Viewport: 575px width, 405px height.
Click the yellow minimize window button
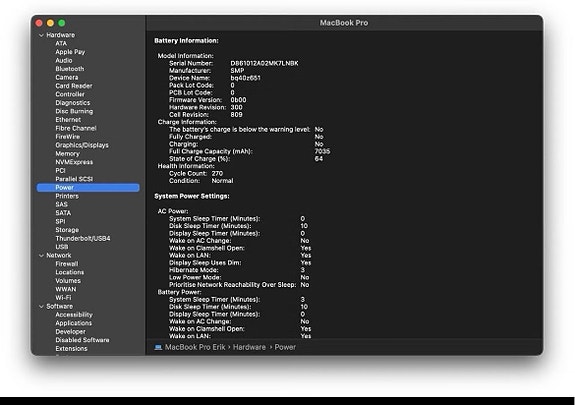50,23
